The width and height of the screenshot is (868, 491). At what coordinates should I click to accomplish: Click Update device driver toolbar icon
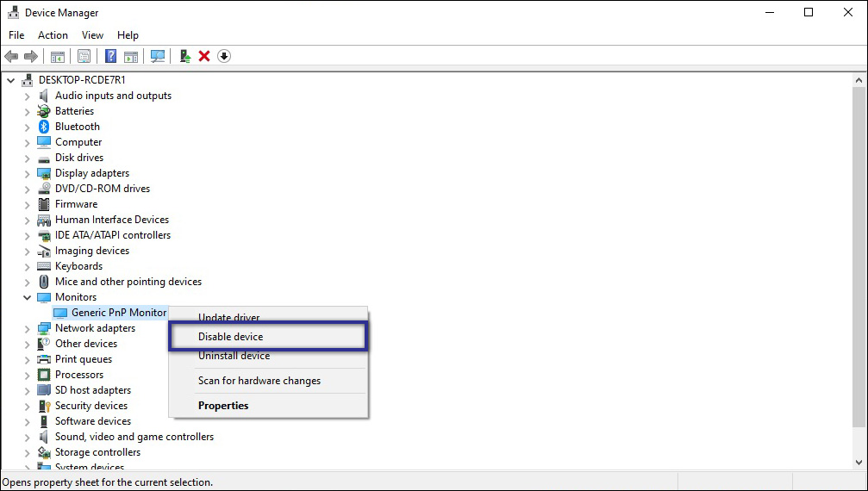pyautogui.click(x=184, y=56)
